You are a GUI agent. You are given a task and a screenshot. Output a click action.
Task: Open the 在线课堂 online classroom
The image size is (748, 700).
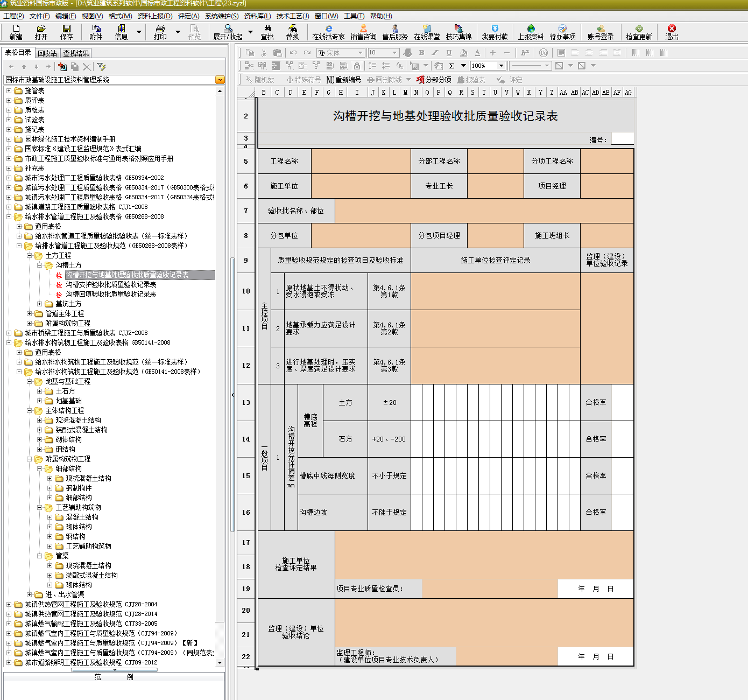tap(427, 32)
